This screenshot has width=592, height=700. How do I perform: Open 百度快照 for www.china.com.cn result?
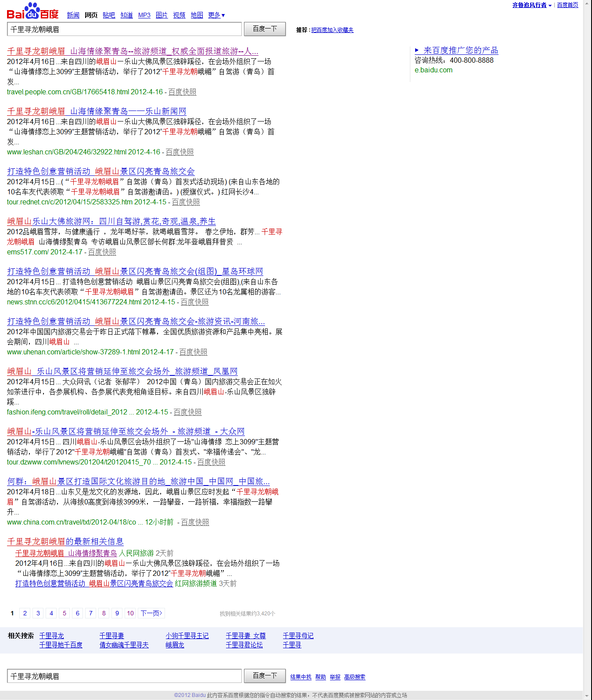[195, 522]
